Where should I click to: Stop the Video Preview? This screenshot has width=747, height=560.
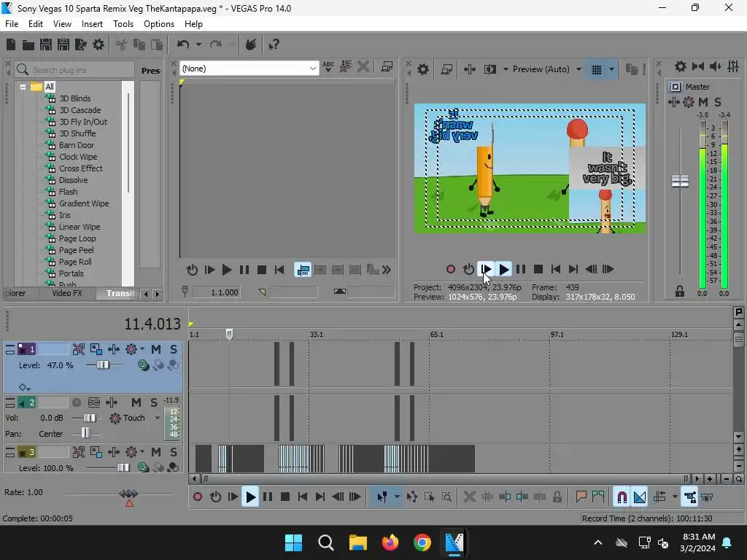tap(538, 270)
